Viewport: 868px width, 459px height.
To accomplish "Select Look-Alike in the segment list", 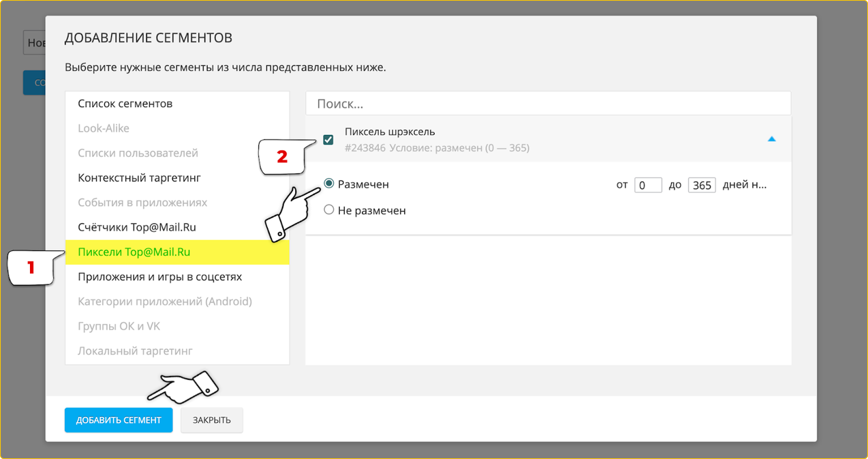I will point(104,128).
